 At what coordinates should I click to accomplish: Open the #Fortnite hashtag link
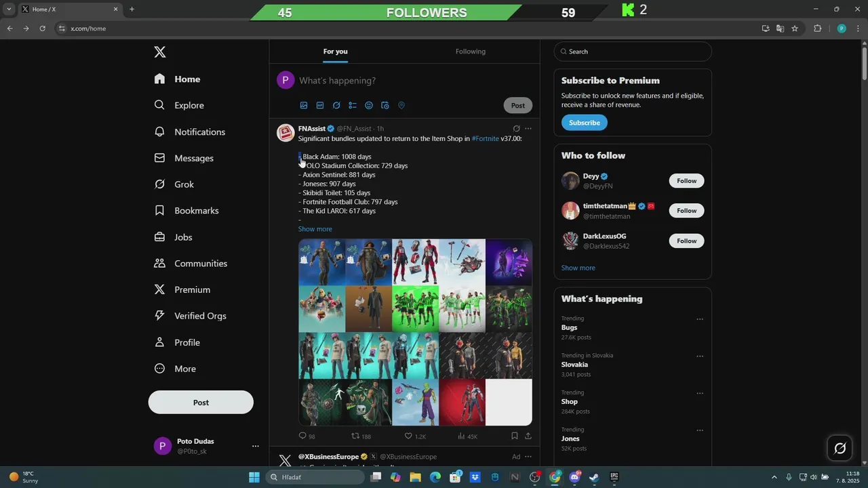486,139
